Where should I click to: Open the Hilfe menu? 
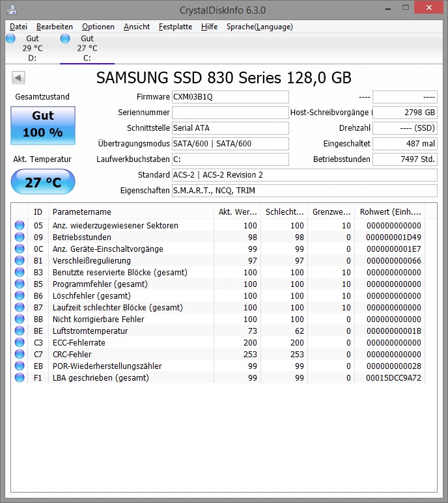(209, 27)
